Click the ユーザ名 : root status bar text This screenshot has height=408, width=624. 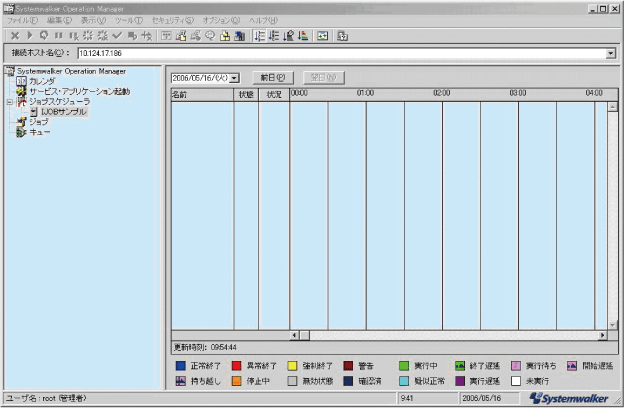click(x=47, y=398)
